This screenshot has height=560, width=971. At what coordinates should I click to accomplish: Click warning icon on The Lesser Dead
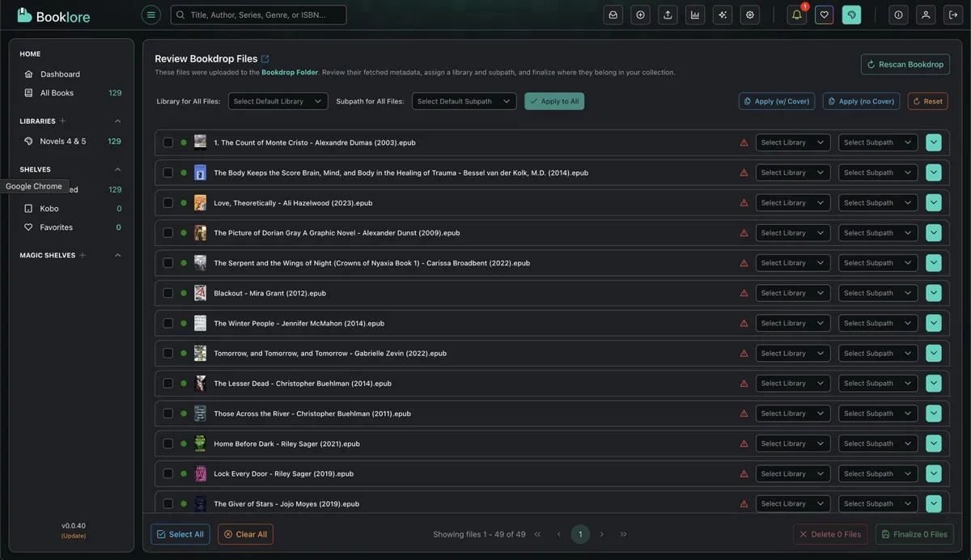pos(744,384)
